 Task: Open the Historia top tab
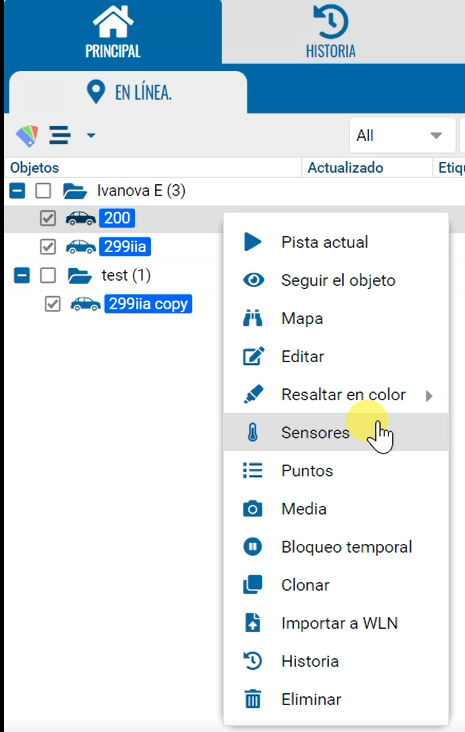331,32
